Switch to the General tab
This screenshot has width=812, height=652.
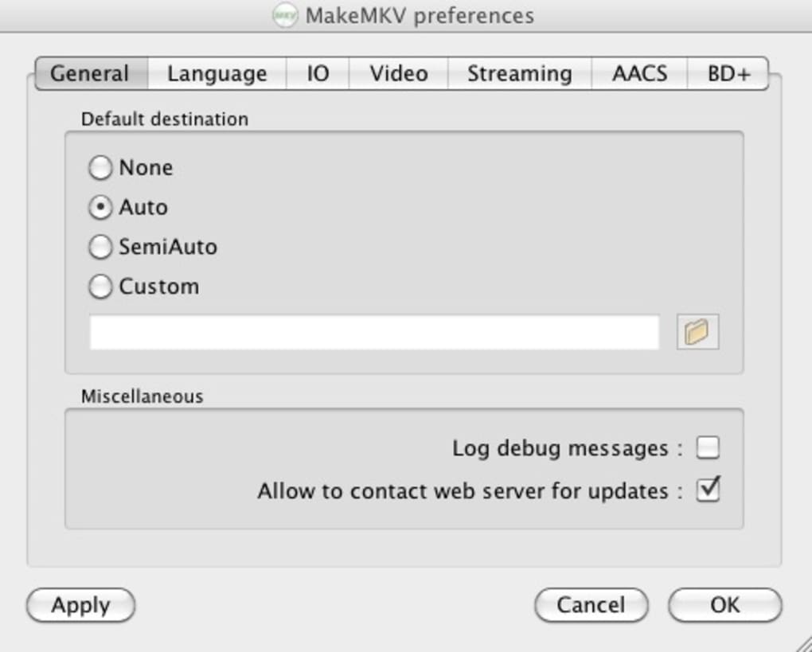click(89, 74)
